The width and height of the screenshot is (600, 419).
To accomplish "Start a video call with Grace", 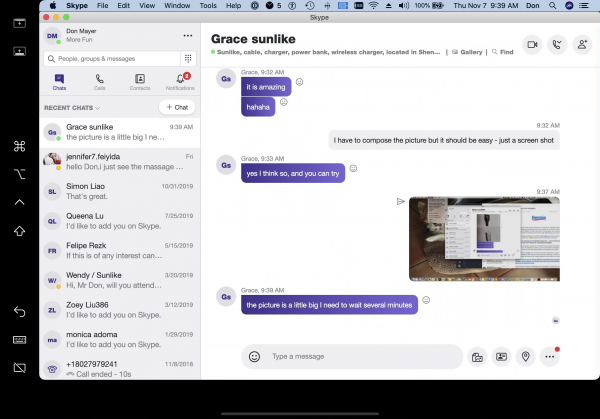I will 531,44.
